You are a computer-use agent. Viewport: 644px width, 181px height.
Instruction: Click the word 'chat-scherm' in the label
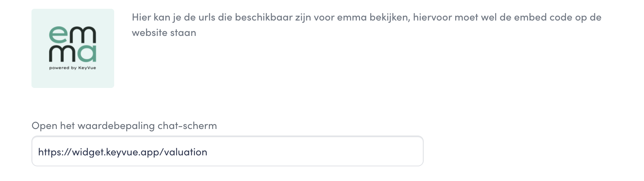coord(187,126)
